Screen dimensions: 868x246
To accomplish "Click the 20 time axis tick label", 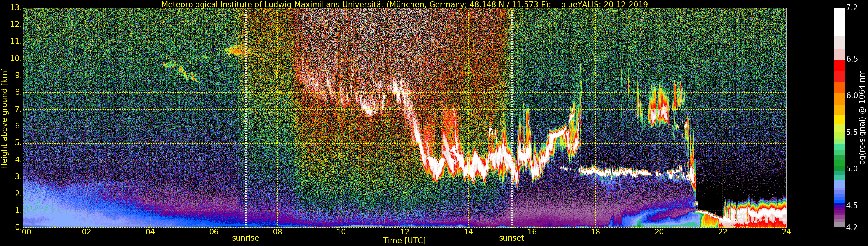I will 659,232.
